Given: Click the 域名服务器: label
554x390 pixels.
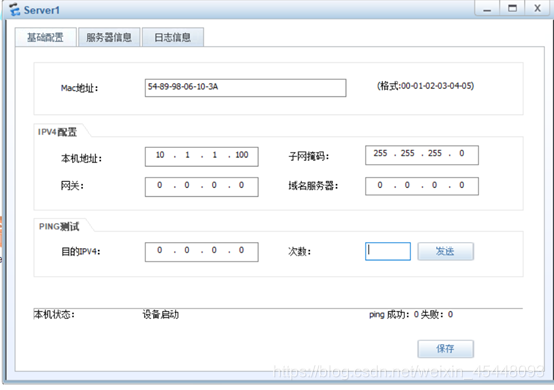Looking at the screenshot, I should [313, 185].
